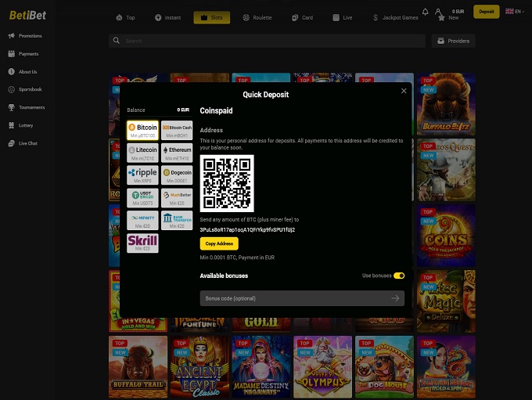Choose Dogecoin deposit method

click(x=176, y=175)
